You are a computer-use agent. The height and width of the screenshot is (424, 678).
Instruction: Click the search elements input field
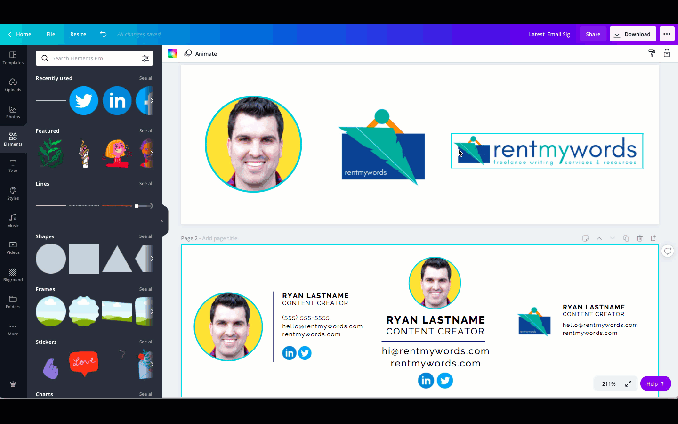tap(94, 58)
